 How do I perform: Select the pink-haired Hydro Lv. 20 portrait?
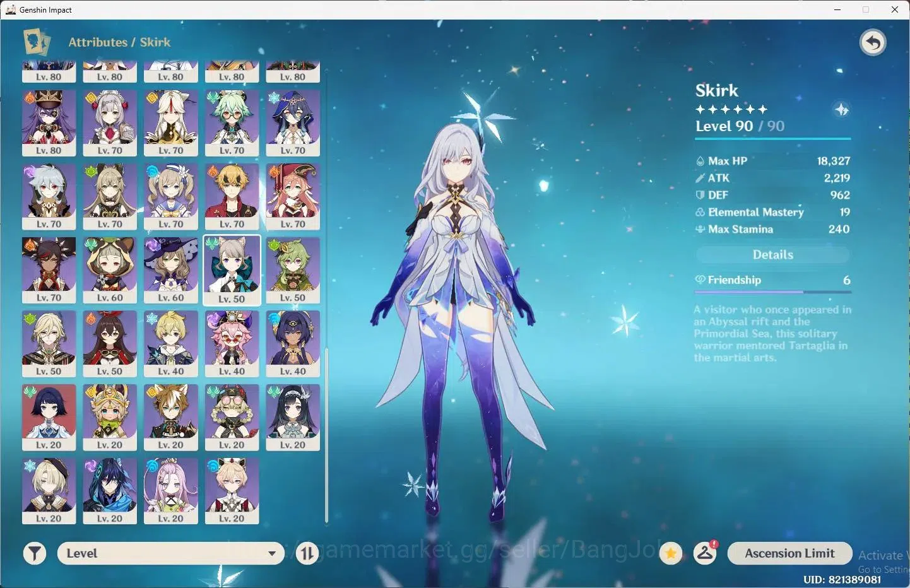[x=171, y=491]
